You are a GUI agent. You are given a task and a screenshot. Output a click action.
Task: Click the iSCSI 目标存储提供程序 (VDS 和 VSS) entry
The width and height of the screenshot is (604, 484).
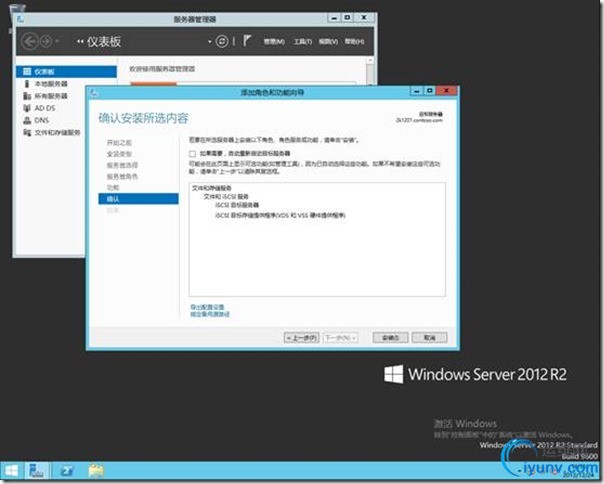[x=280, y=215]
